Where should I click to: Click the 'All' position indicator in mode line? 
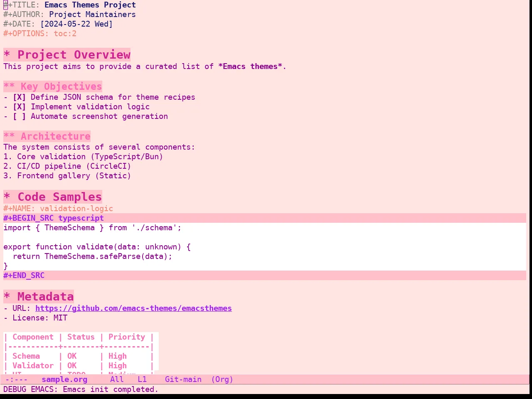point(117,379)
